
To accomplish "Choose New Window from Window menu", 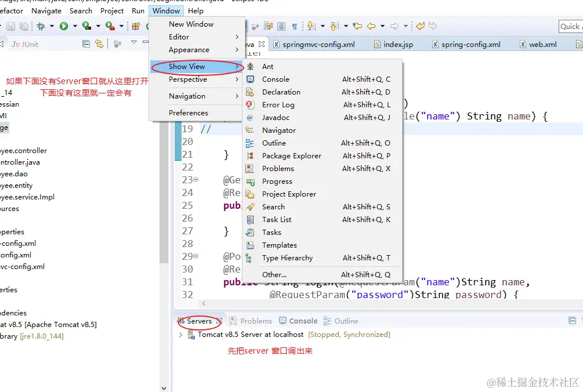I will (197, 24).
